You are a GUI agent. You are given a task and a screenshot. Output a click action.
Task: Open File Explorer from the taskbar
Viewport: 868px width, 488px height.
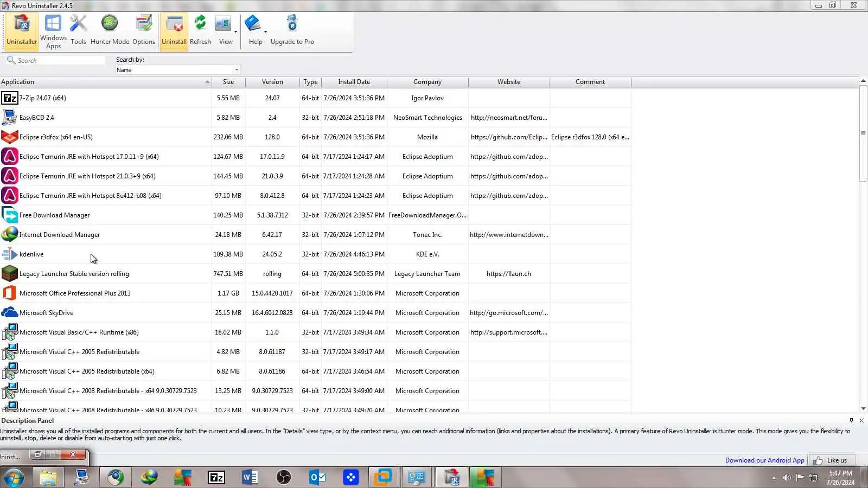click(48, 478)
